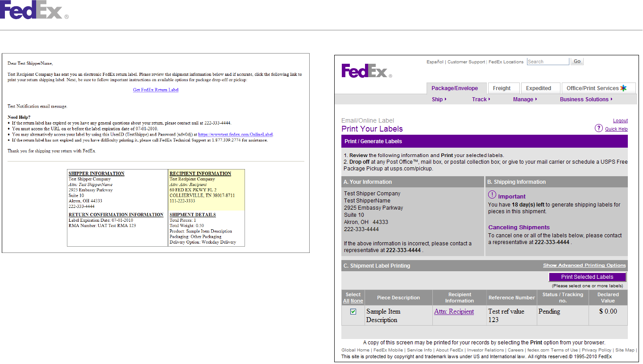Click the Print Selected Labels button
The image size is (643, 364).
tap(587, 277)
